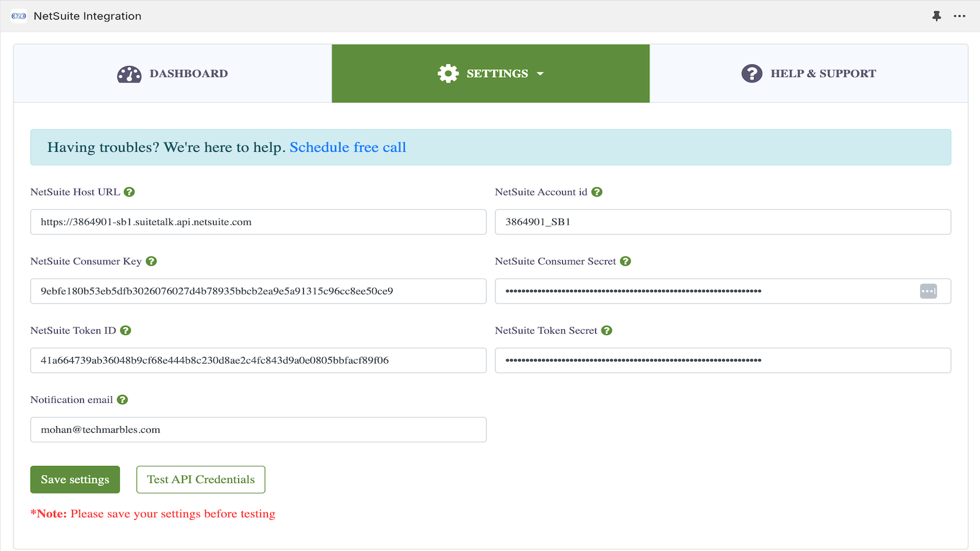Click the Help & Support question-mark icon
Viewport: 980px width, 551px height.
point(752,73)
